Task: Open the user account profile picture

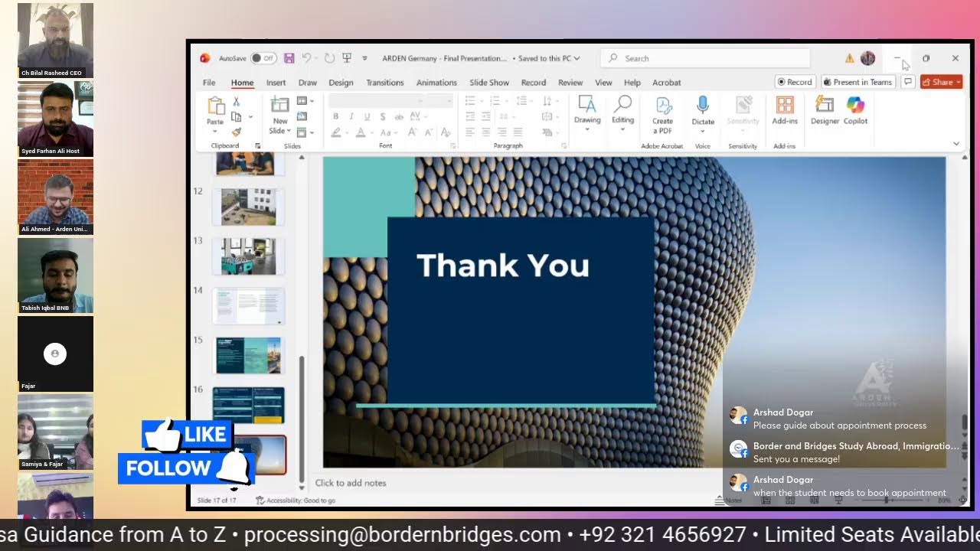Action: (x=867, y=58)
